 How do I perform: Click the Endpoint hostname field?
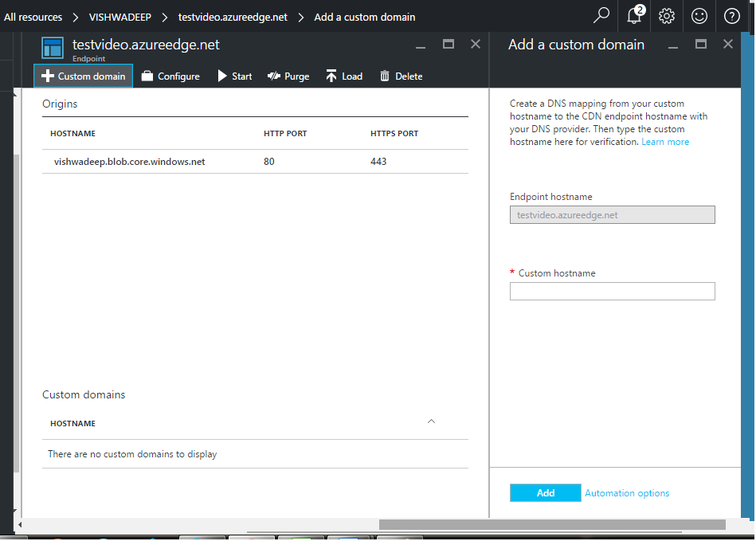tap(613, 215)
